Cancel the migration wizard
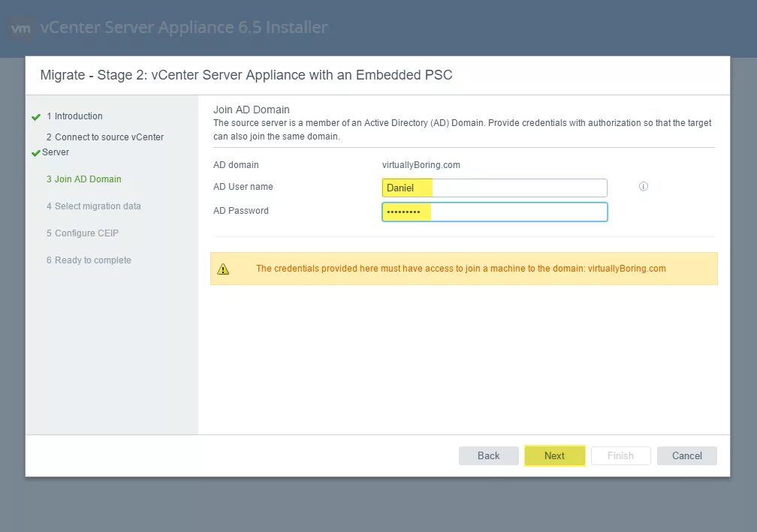This screenshot has height=532, width=757. (686, 455)
